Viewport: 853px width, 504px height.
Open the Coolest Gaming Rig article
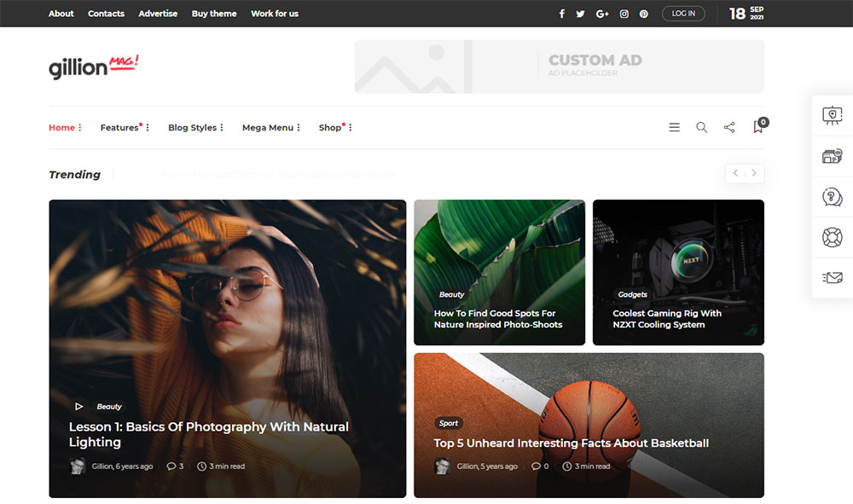pos(667,319)
